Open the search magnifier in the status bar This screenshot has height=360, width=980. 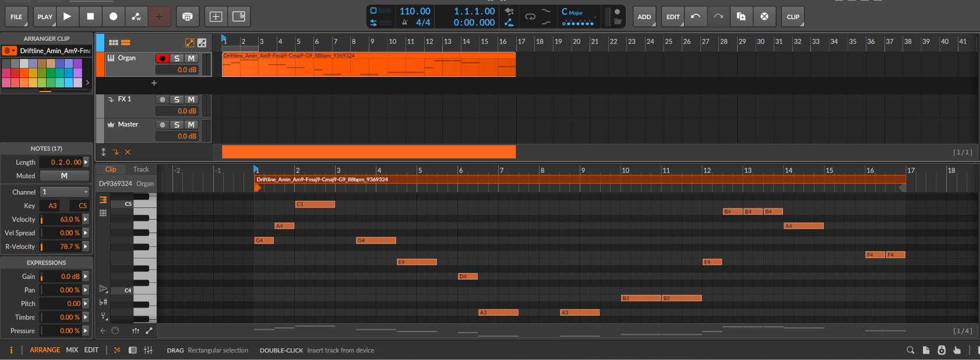(x=910, y=350)
